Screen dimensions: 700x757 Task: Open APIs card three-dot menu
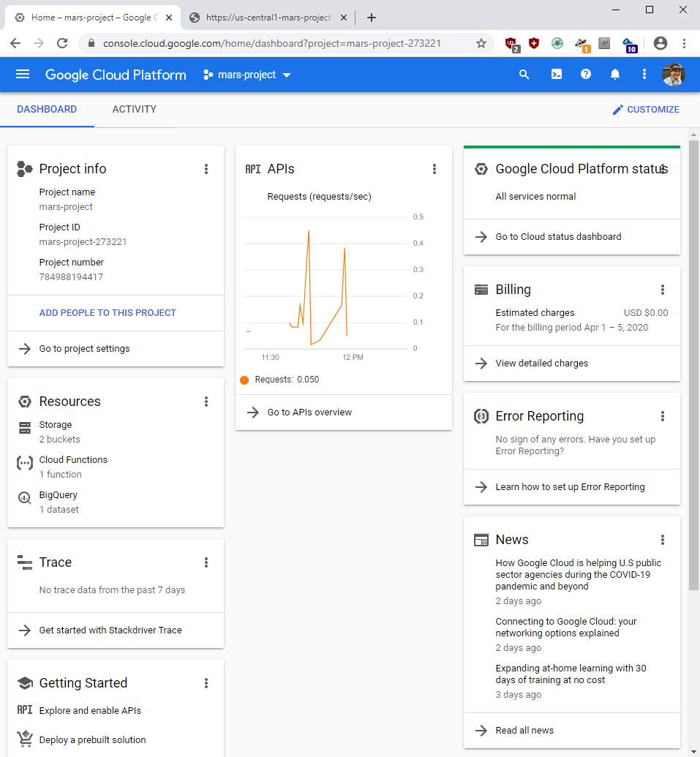[434, 169]
